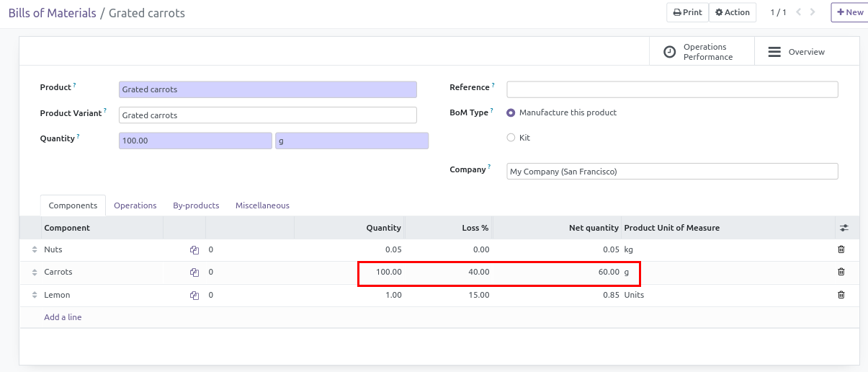Click the Reference input field
868x372 pixels.
672,89
